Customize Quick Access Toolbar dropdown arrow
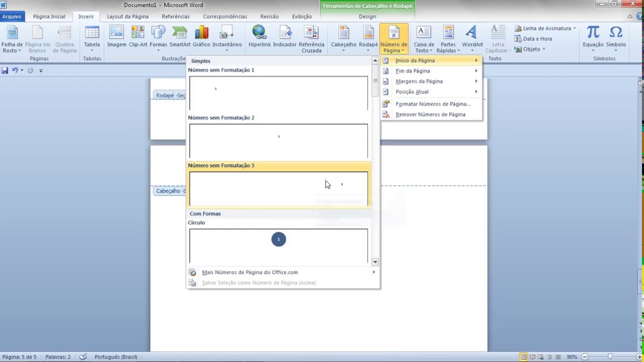Image resolution: width=644 pixels, height=362 pixels. click(41, 70)
